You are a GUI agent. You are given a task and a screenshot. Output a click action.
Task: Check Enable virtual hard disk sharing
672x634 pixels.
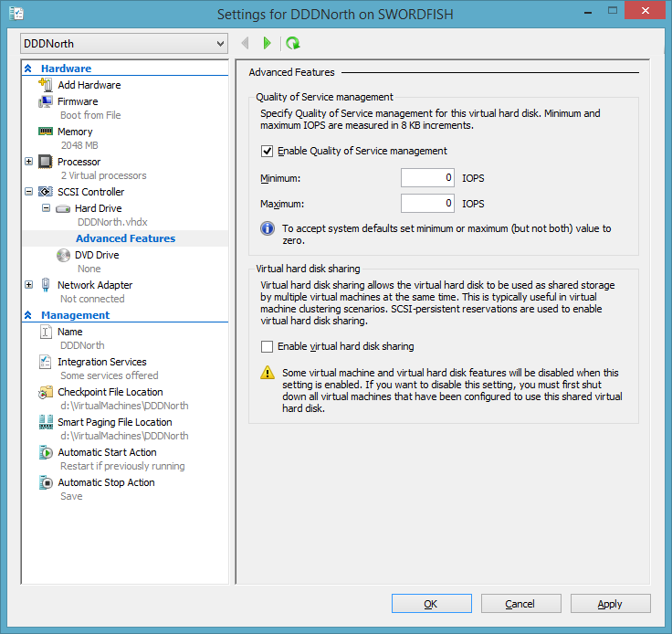[x=267, y=346]
